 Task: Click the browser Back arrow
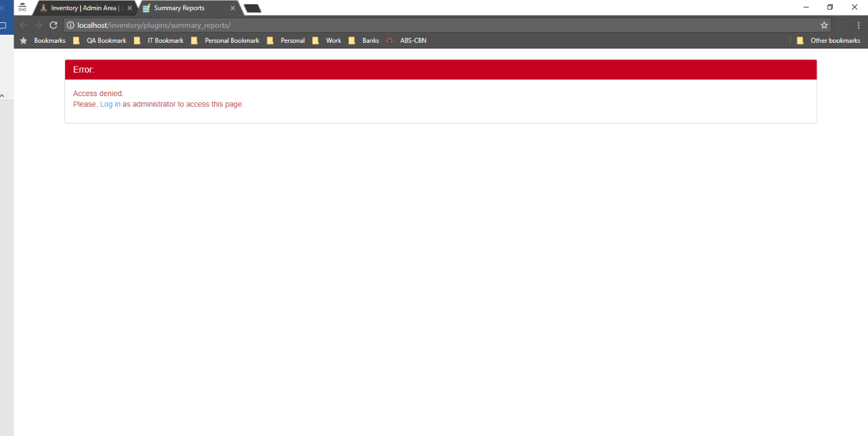(x=24, y=25)
